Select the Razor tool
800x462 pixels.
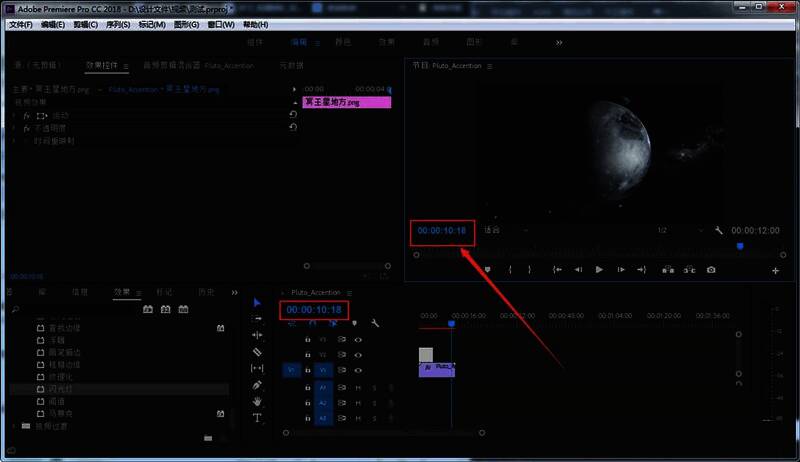click(257, 352)
